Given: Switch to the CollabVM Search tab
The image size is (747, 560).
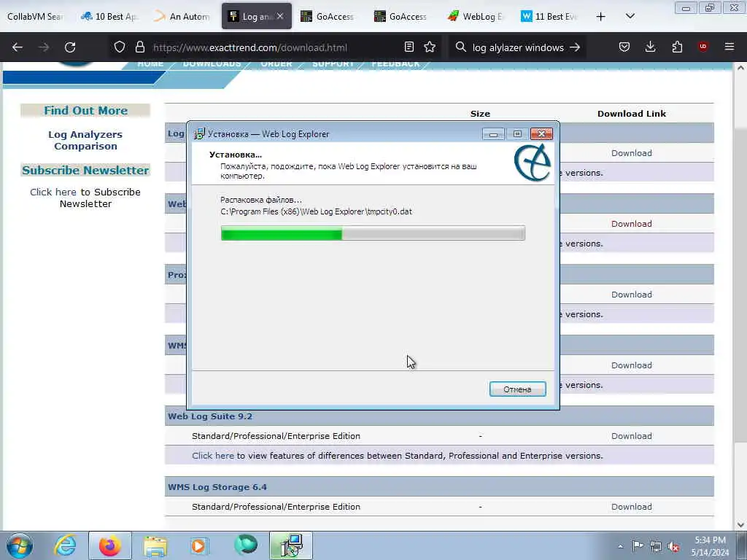Looking at the screenshot, I should click(35, 16).
